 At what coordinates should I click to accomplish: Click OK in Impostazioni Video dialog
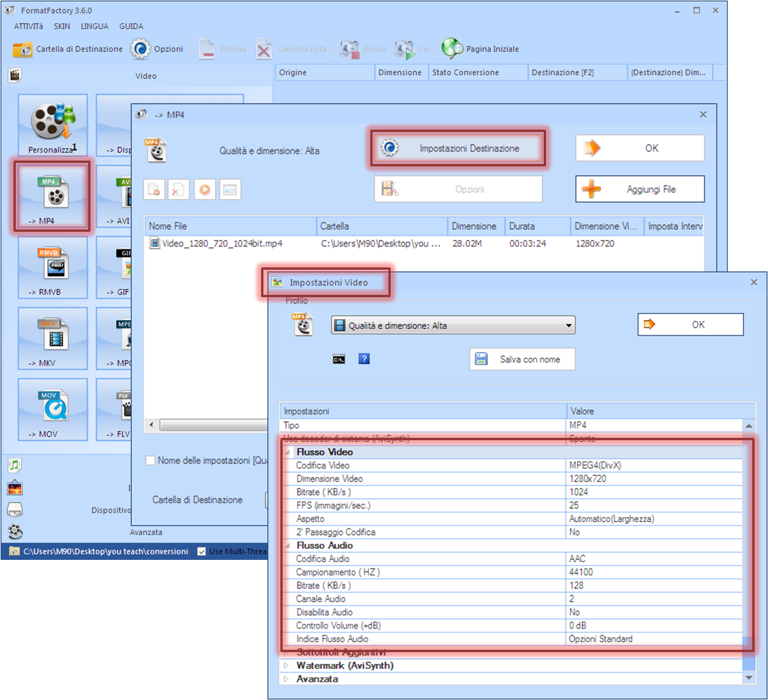click(x=690, y=325)
